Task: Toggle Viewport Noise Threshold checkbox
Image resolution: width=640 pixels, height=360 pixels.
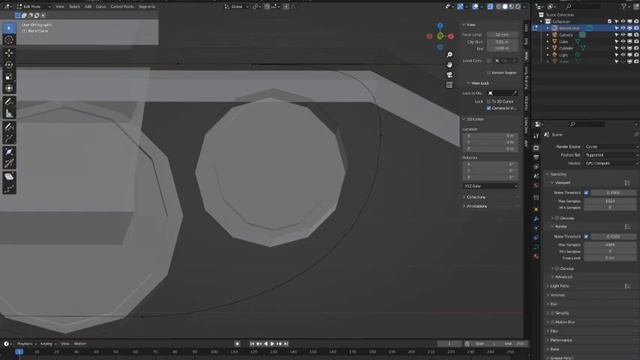Action: point(586,193)
